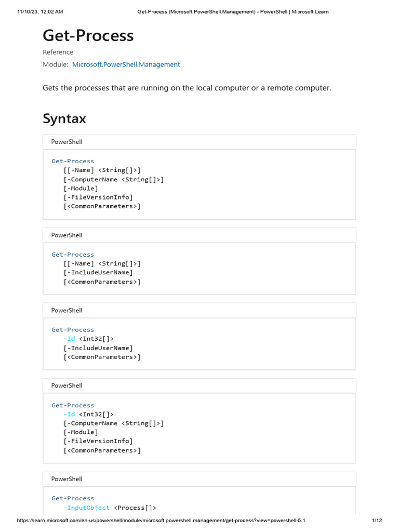Click the Get-Process command in the last code block
This screenshot has height=532, width=399.
73,498
